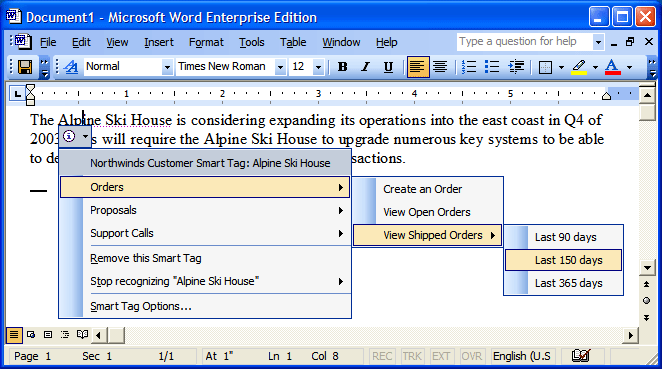The height and width of the screenshot is (369, 662).
Task: Open the help question history dropdown
Action: [598, 42]
